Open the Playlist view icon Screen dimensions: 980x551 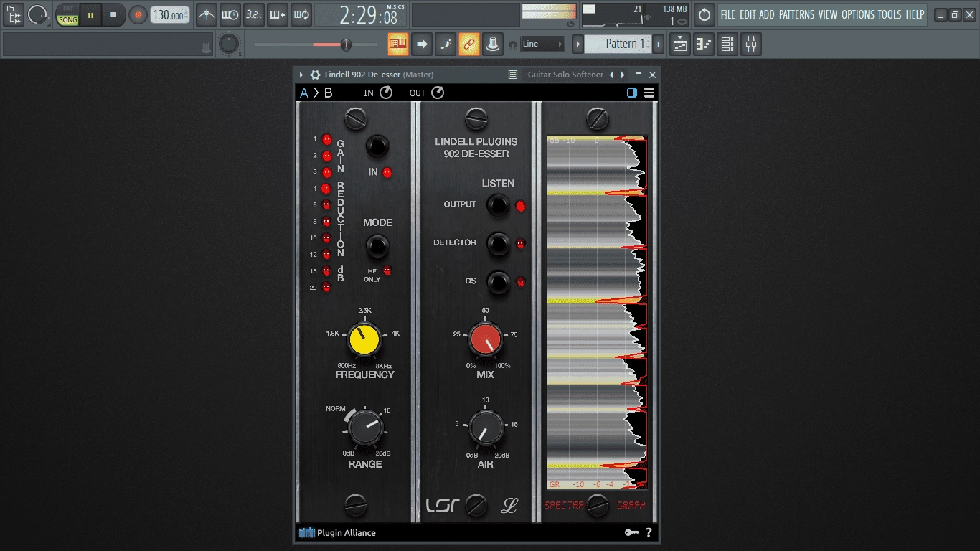tap(680, 44)
